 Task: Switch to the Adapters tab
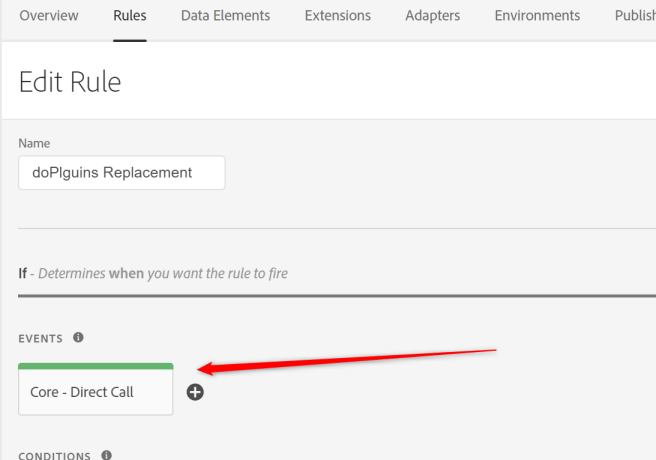(433, 16)
